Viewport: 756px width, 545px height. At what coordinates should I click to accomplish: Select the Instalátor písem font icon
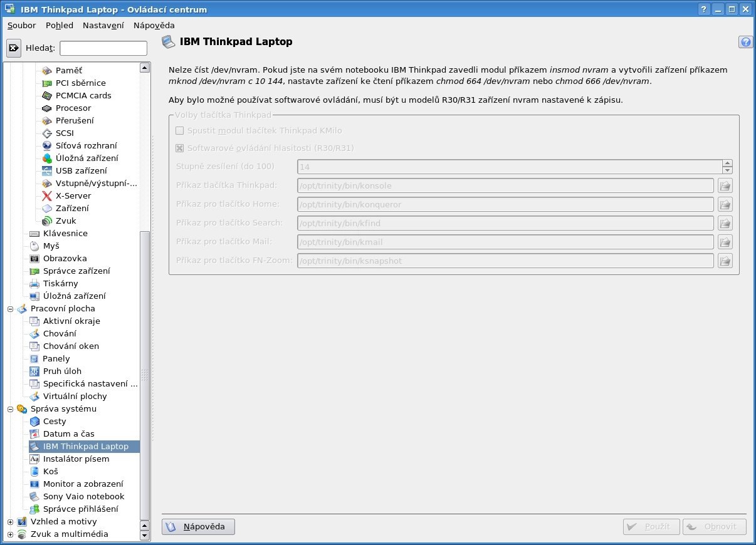point(34,459)
